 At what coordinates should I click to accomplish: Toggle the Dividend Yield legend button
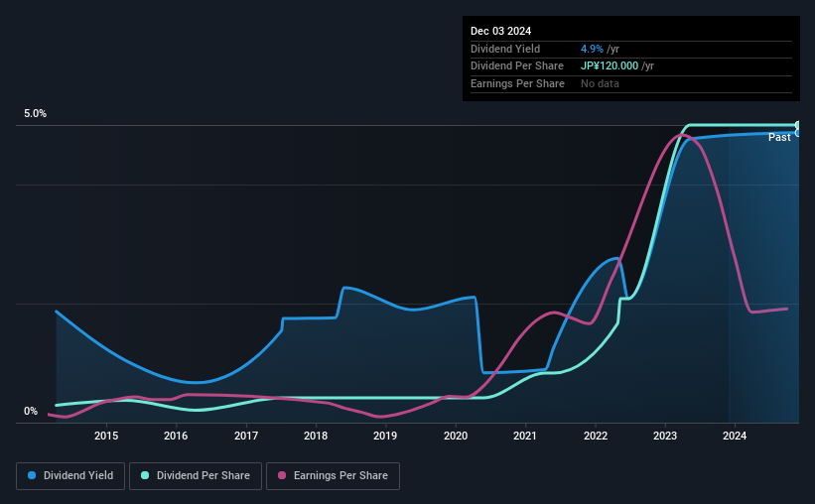(70, 476)
